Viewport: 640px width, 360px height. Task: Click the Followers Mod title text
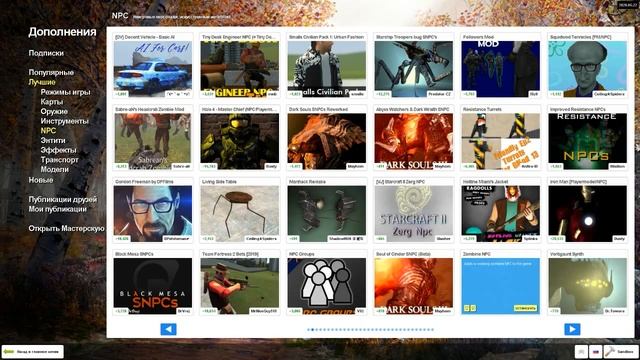(478, 37)
